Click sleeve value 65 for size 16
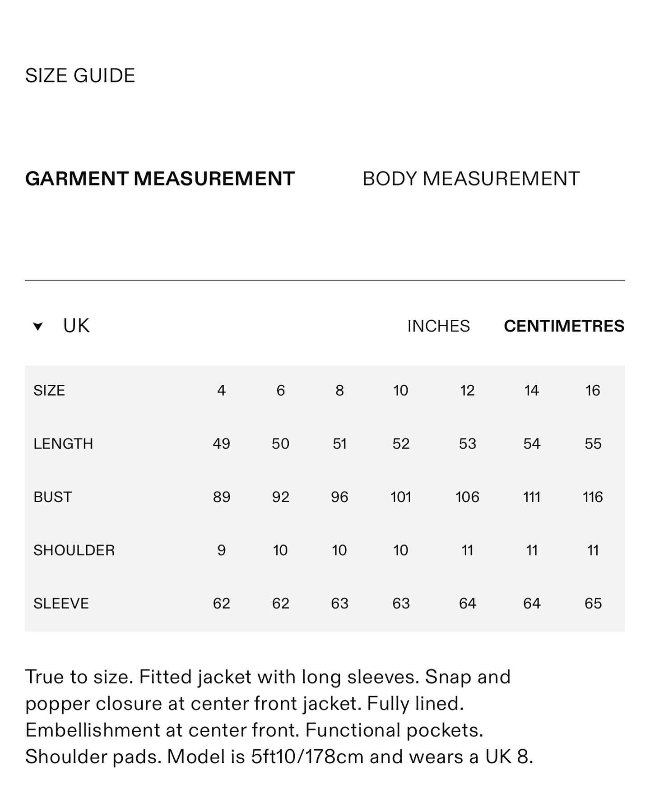The height and width of the screenshot is (812, 650). click(x=593, y=603)
